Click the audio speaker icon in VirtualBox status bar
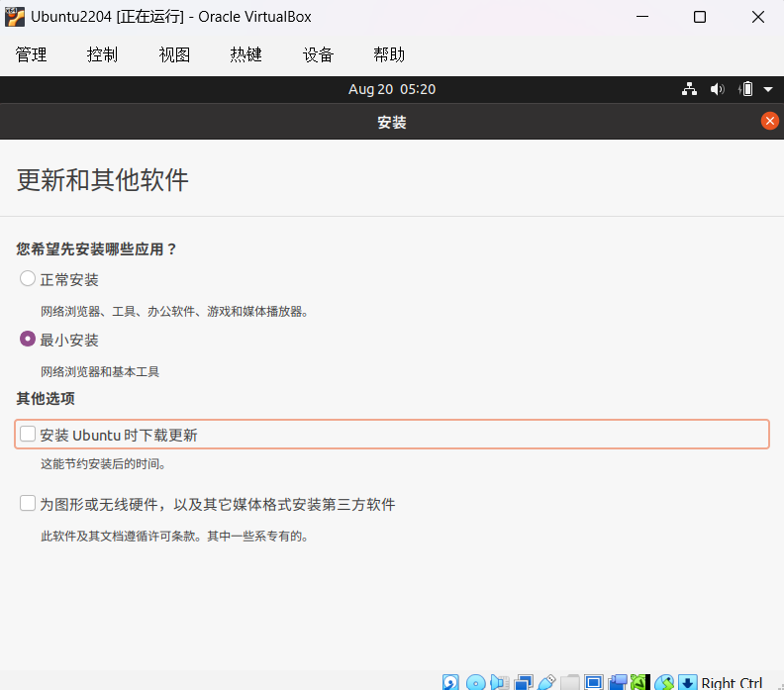Screen dimensions: 784x690 pyautogui.click(x=500, y=682)
